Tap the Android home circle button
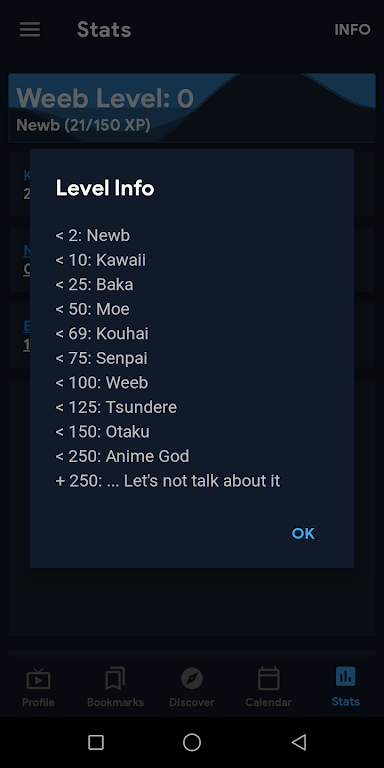 click(192, 743)
